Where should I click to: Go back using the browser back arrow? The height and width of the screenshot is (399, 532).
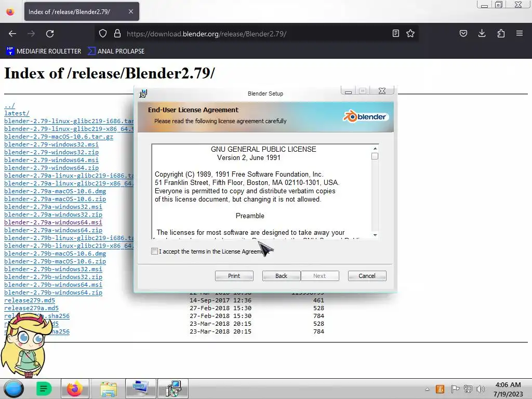click(x=12, y=34)
